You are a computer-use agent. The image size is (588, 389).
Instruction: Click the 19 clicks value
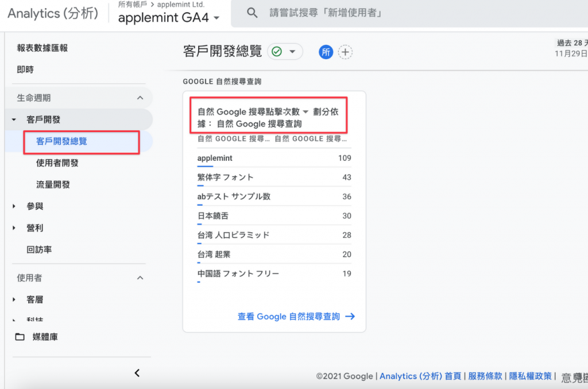pyautogui.click(x=347, y=274)
